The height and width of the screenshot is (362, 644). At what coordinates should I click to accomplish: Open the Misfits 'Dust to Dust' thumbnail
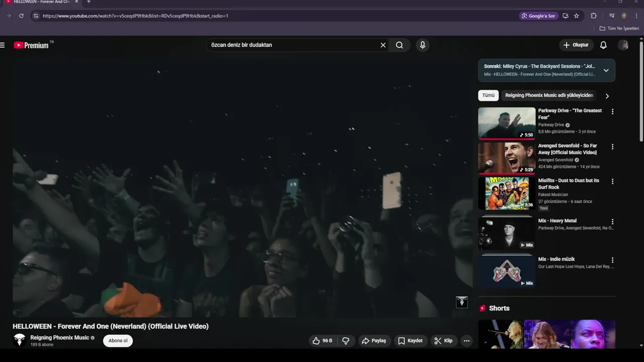507,193
